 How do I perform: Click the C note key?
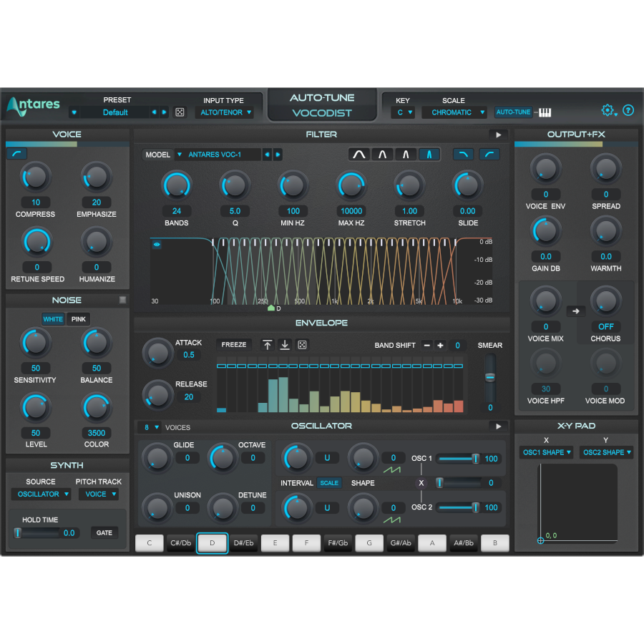(x=149, y=543)
